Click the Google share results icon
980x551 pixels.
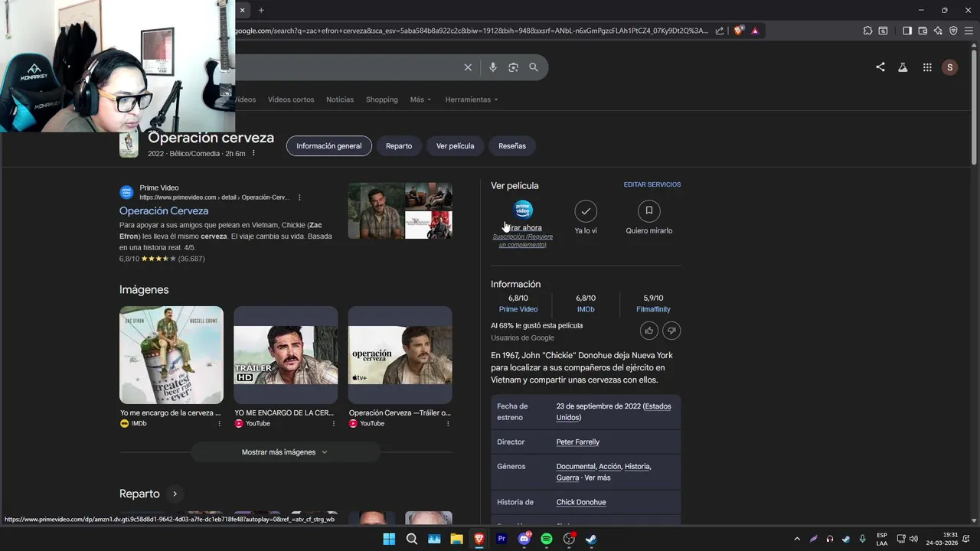tap(880, 67)
